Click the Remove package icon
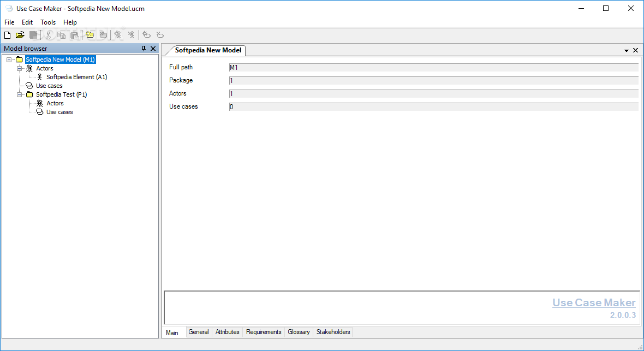 [103, 35]
